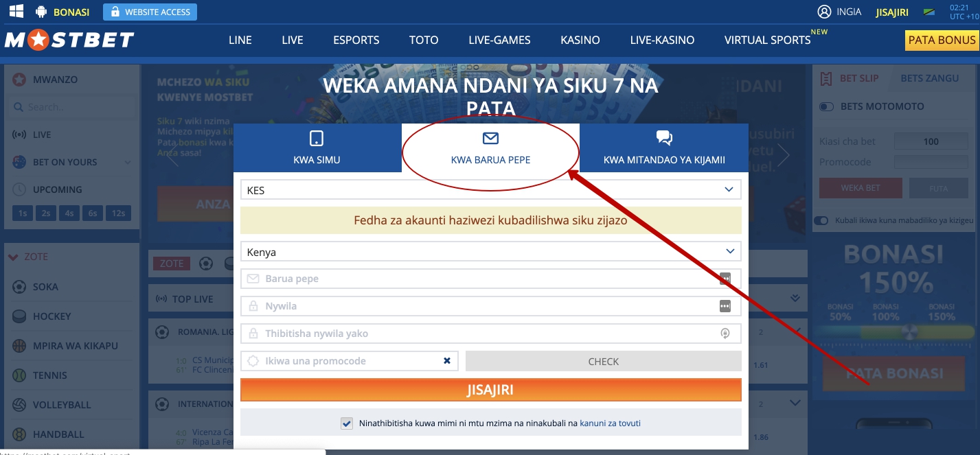The image size is (980, 455).
Task: Switch to the BETS ZANGU tab
Action: click(x=930, y=78)
